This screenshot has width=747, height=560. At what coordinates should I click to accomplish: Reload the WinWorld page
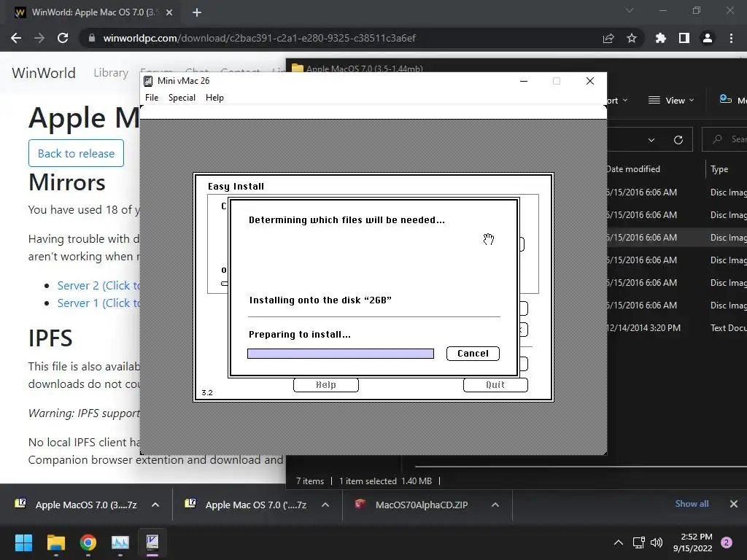[63, 38]
